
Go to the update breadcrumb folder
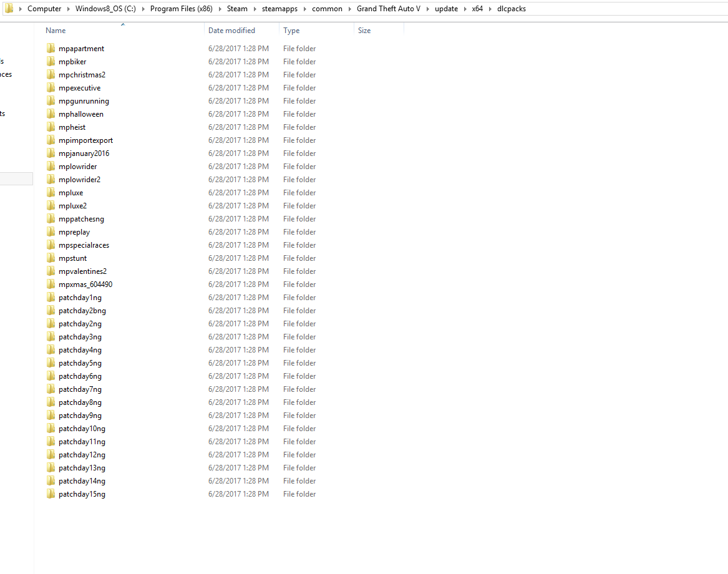pyautogui.click(x=446, y=9)
